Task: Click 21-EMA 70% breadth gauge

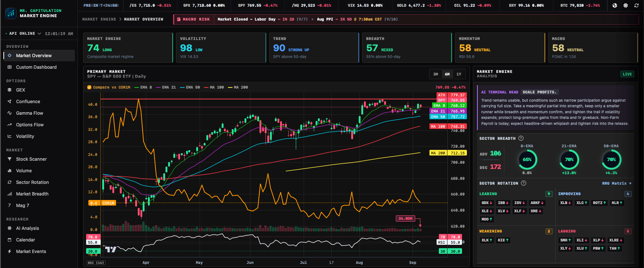Action: coord(569,160)
